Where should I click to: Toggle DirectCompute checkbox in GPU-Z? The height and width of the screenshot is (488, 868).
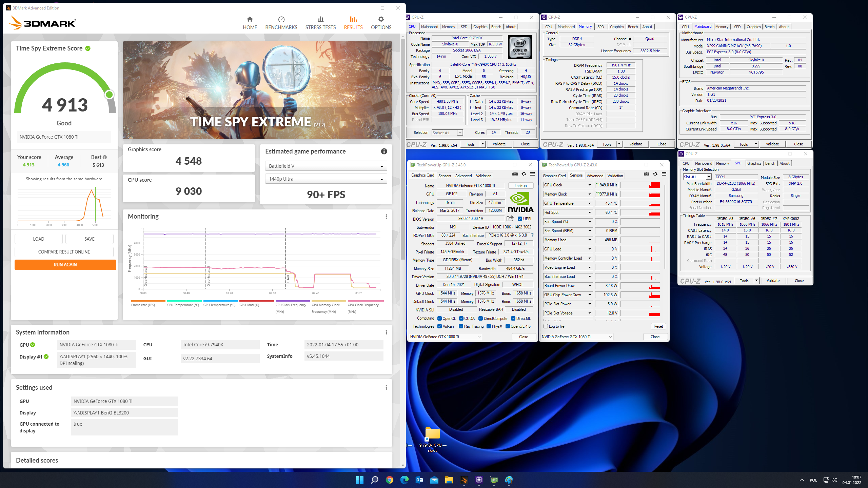pyautogui.click(x=480, y=319)
